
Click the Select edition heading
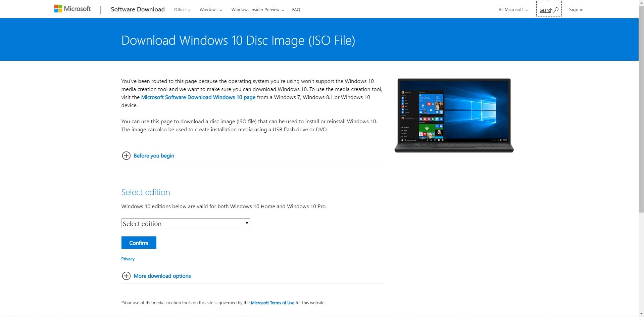146,192
